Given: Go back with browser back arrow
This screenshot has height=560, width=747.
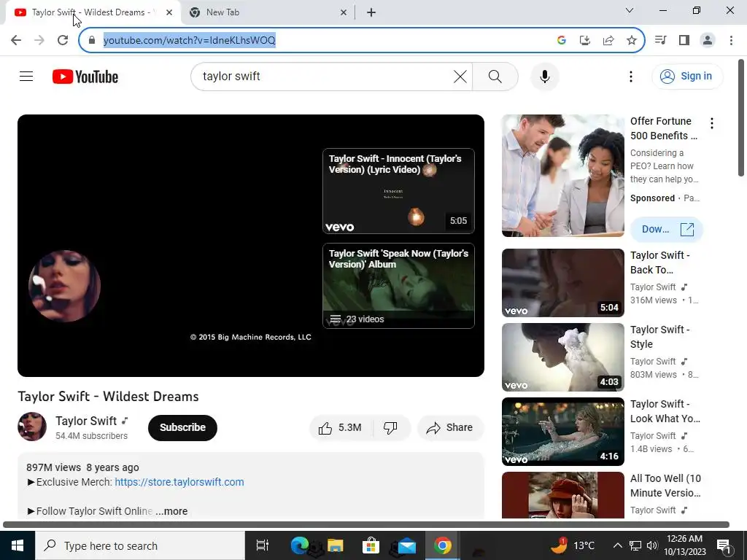Looking at the screenshot, I should (16, 40).
